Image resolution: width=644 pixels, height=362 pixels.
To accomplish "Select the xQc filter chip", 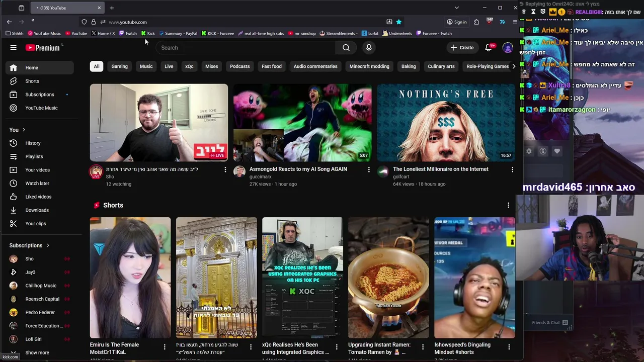I will 189,66.
